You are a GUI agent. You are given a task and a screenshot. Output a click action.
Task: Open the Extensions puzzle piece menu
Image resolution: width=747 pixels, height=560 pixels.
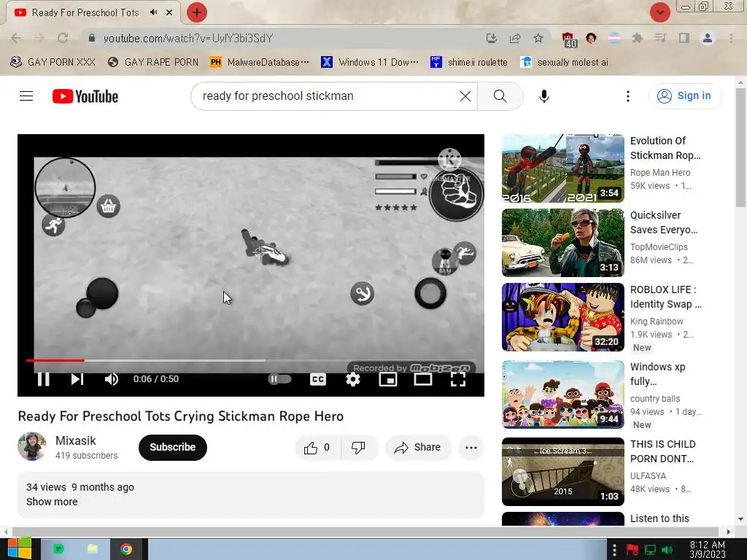click(x=637, y=38)
